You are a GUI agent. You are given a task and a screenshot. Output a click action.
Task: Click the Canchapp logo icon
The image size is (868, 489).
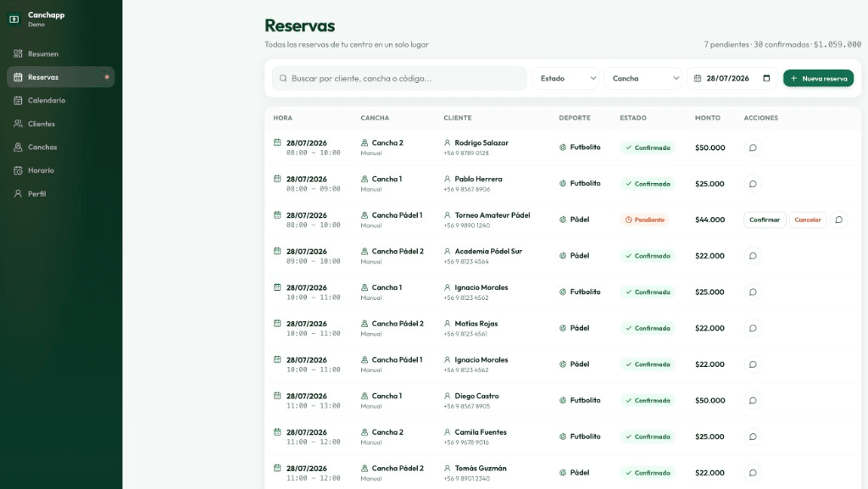click(x=14, y=19)
